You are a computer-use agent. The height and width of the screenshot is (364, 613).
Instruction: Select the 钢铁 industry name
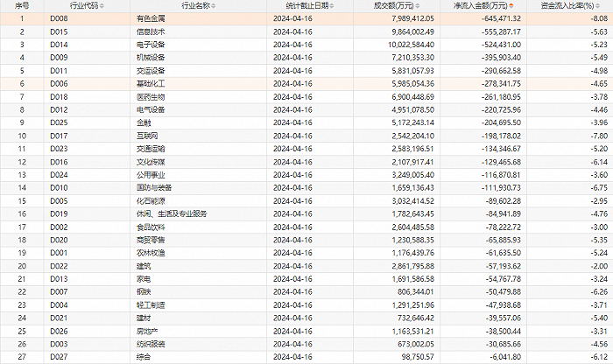point(144,292)
